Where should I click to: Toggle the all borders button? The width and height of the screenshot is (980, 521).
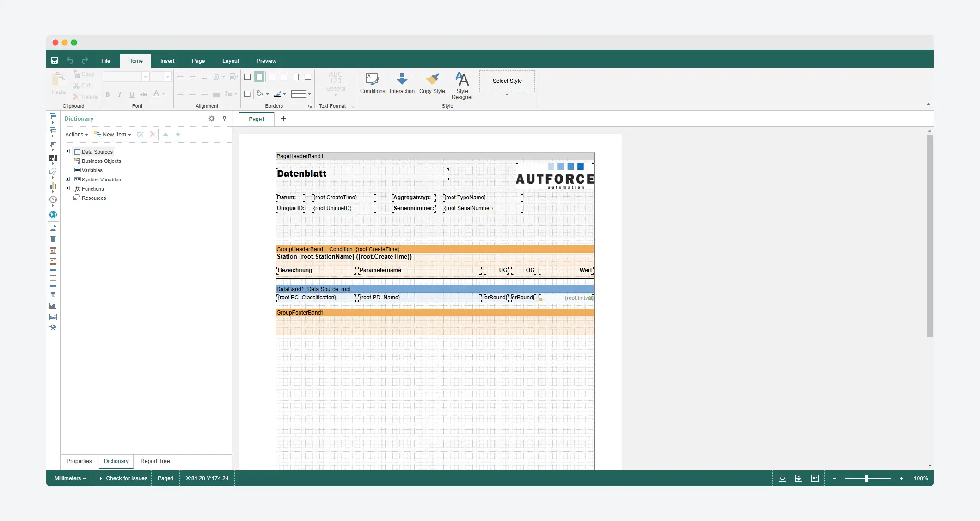247,77
